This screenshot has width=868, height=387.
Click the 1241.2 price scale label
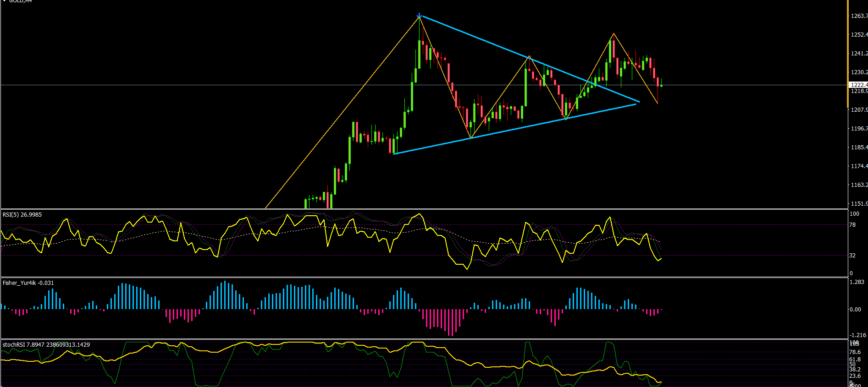859,54
